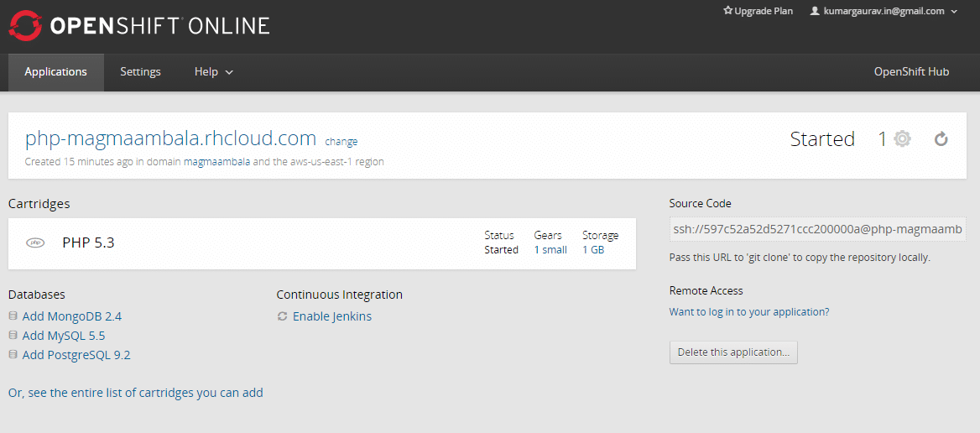Click the 1 GB storage link
This screenshot has height=433, width=980.
[x=593, y=250]
